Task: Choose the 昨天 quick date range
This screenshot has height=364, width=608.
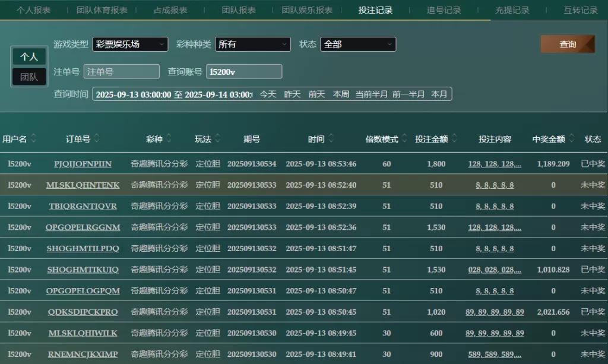Action: (292, 94)
